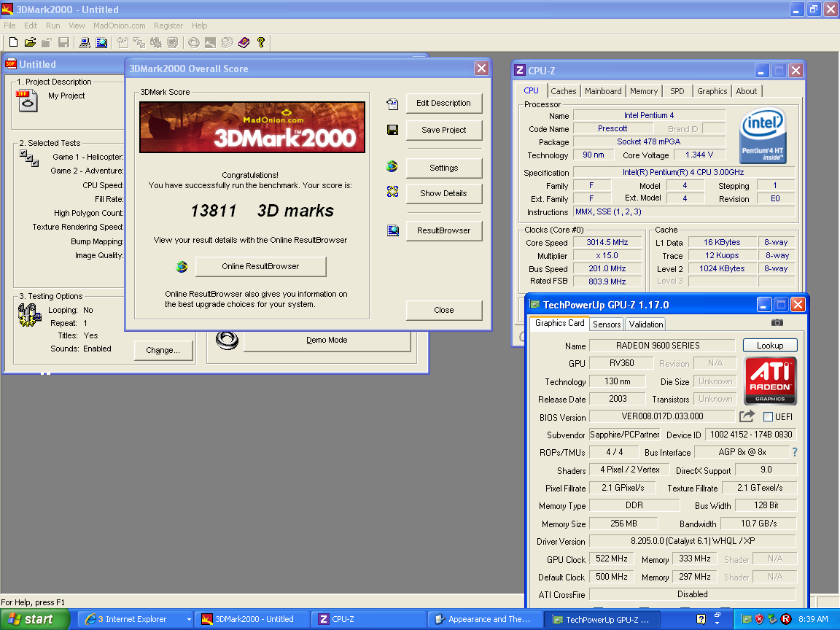840x630 pixels.
Task: Click Appearance and Themes taskbar button
Action: pyautogui.click(x=484, y=619)
